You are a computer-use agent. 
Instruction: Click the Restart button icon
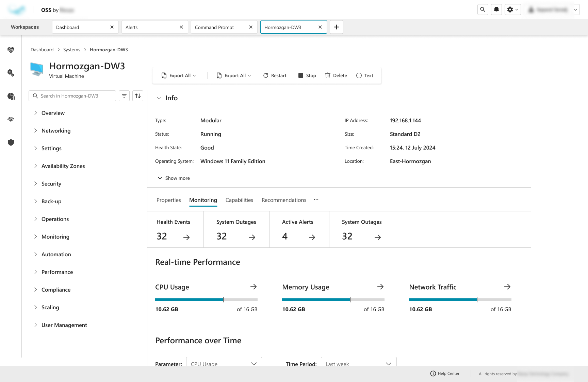click(266, 75)
